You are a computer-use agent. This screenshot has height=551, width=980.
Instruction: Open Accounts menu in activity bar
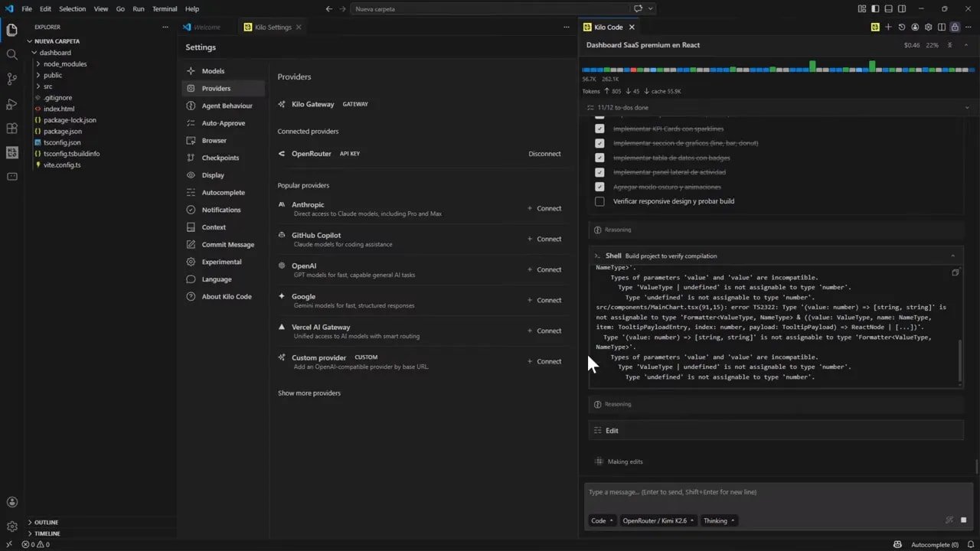click(11, 502)
